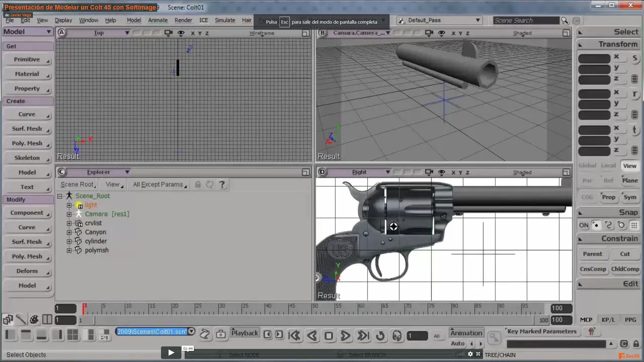644x362 pixels.
Task: Open Explorer help question mark icon
Action: click(222, 185)
